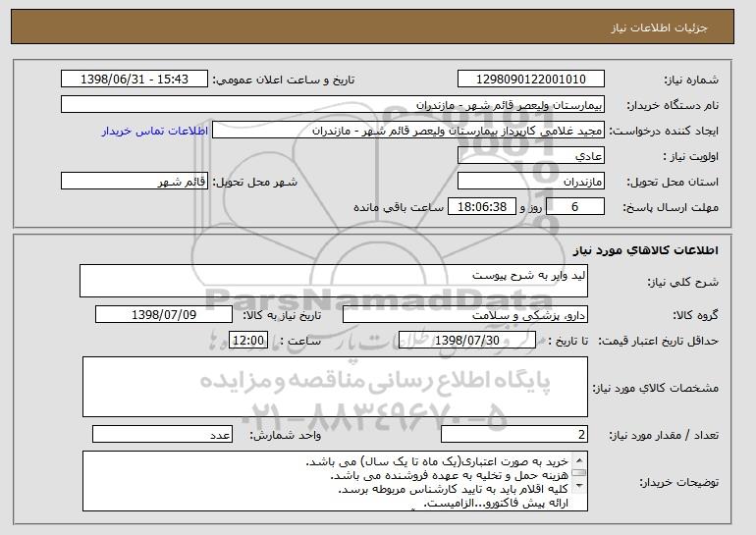Click the note line کلیه اقلام باید به تایید
This screenshot has width=756, height=535.
click(x=454, y=489)
